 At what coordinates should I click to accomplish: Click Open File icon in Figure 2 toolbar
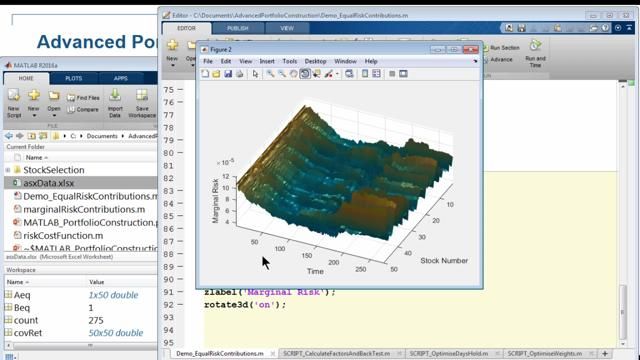216,74
